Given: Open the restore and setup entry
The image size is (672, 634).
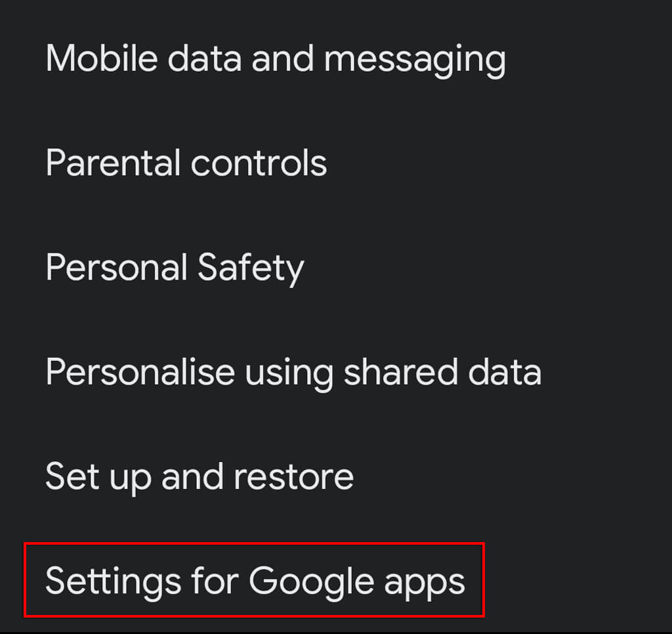Looking at the screenshot, I should point(336,476).
